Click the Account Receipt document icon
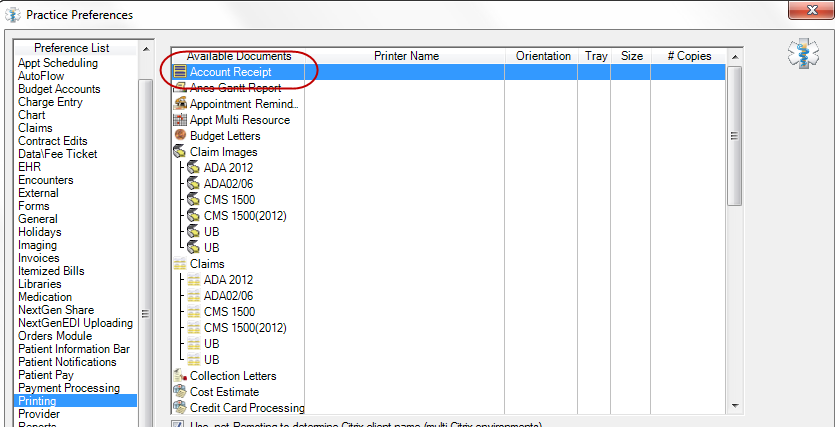 tap(181, 72)
